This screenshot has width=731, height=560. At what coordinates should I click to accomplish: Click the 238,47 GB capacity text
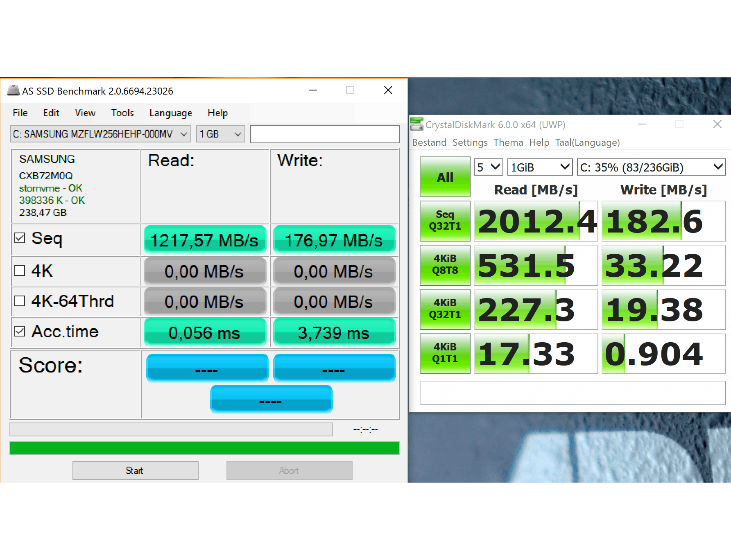click(x=43, y=213)
